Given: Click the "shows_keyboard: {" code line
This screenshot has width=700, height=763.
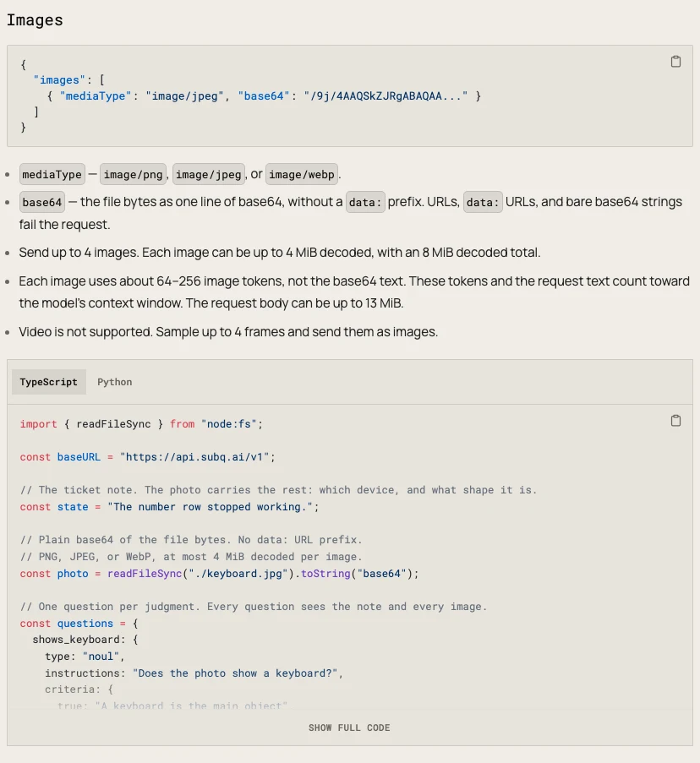Looking at the screenshot, I should tap(85, 640).
